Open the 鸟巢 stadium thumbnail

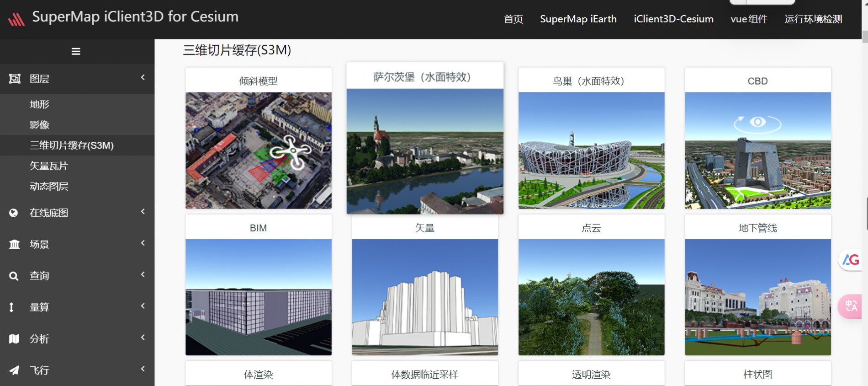[591, 150]
